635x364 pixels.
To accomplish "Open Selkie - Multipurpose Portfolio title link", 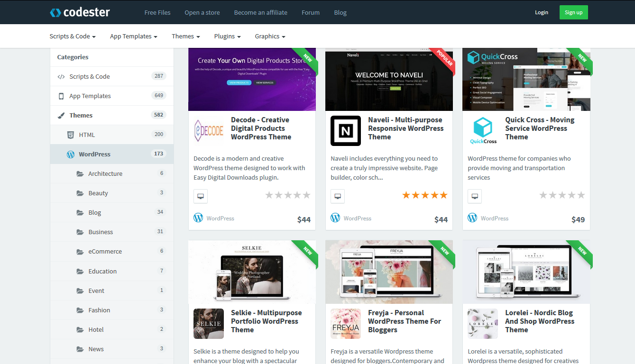I will 267,321.
